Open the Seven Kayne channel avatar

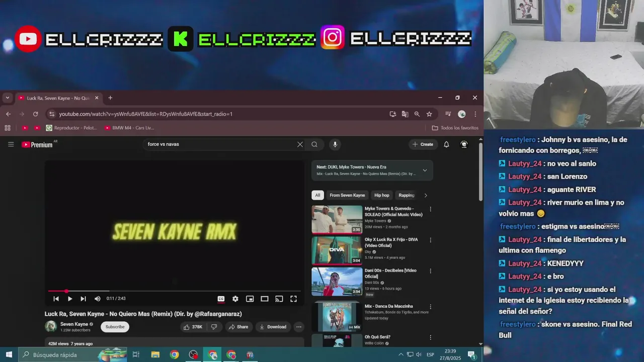coord(51,327)
